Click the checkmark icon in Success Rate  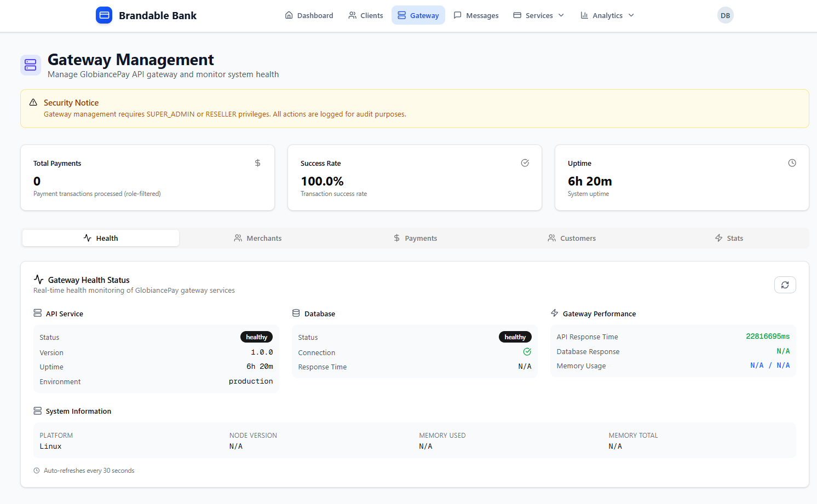pos(525,163)
